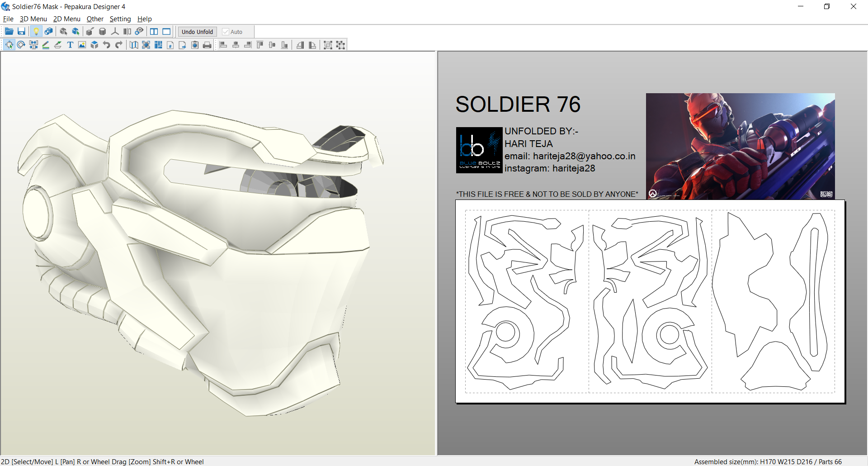Click the gray cylinder icon in the 3D toolbar
This screenshot has width=868, height=466.
(x=103, y=32)
